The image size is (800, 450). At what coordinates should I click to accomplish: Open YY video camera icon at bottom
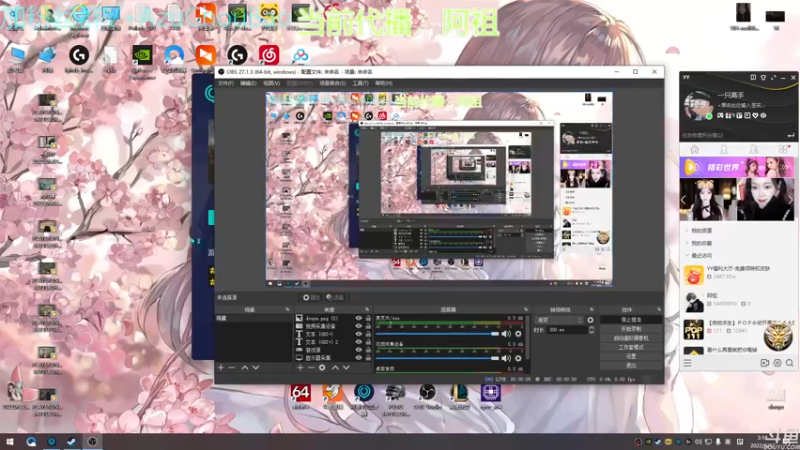(764, 363)
